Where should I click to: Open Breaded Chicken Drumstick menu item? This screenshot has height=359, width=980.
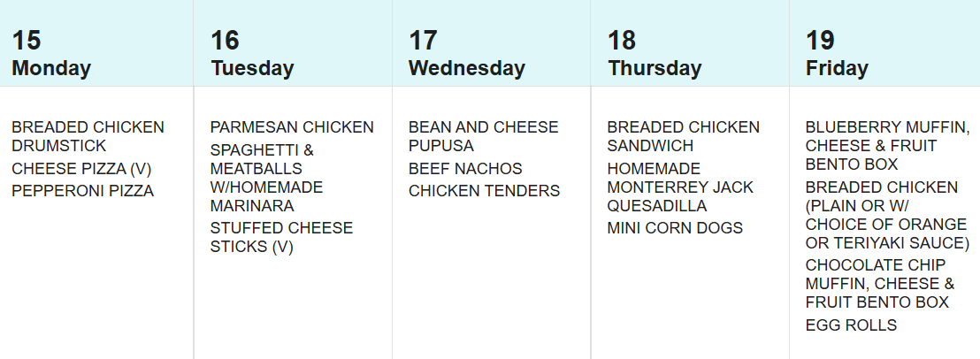tap(88, 136)
